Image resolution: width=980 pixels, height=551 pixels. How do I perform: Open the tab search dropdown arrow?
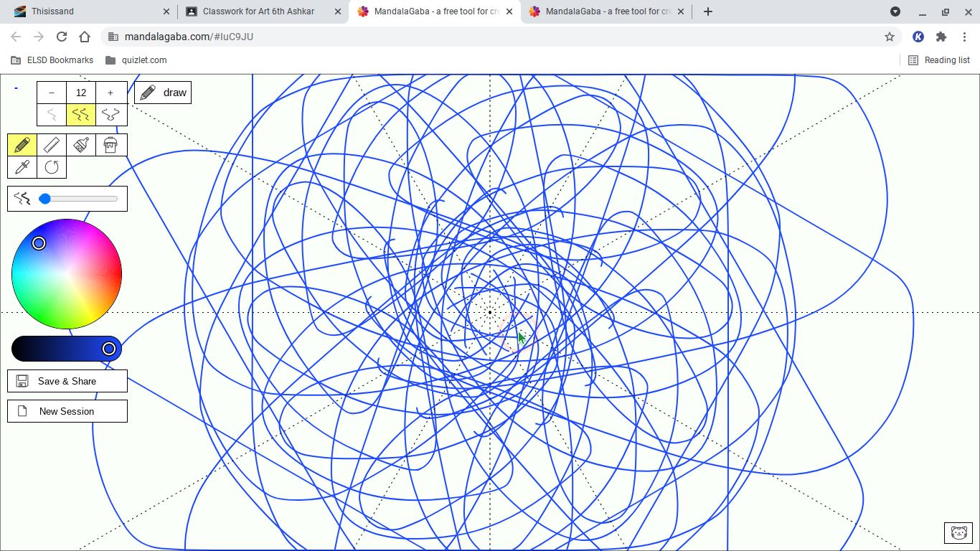[x=895, y=11]
